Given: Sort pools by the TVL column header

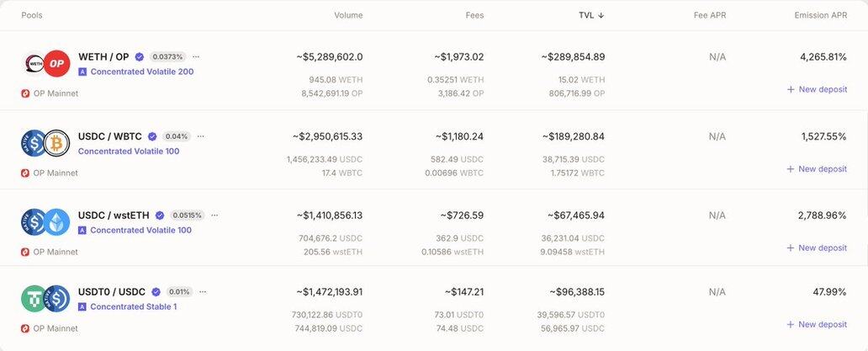Looking at the screenshot, I should pyautogui.click(x=591, y=15).
